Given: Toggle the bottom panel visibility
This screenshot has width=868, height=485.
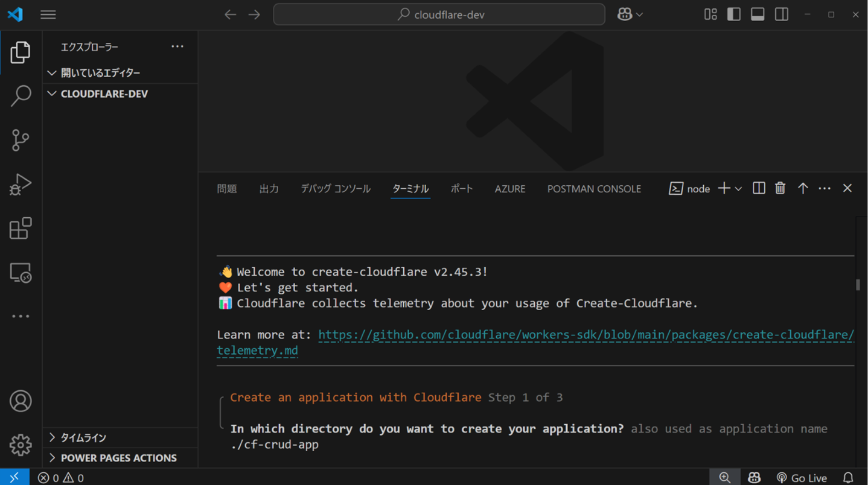Looking at the screenshot, I should (758, 14).
